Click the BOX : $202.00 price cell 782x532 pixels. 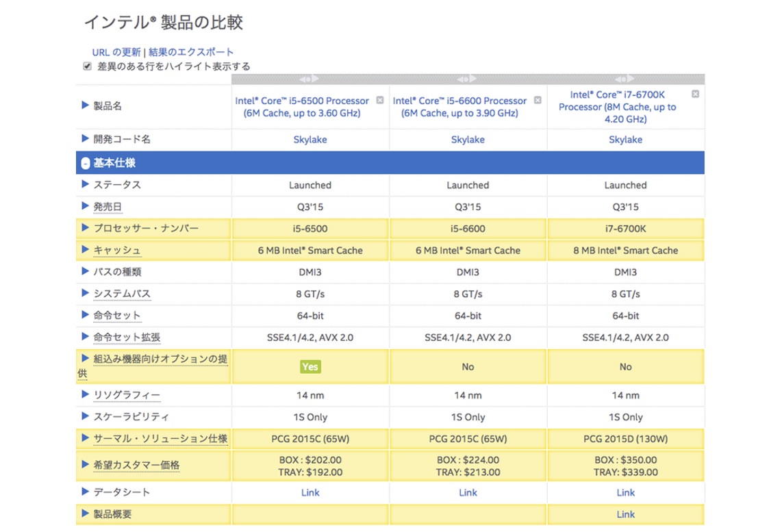pos(310,466)
